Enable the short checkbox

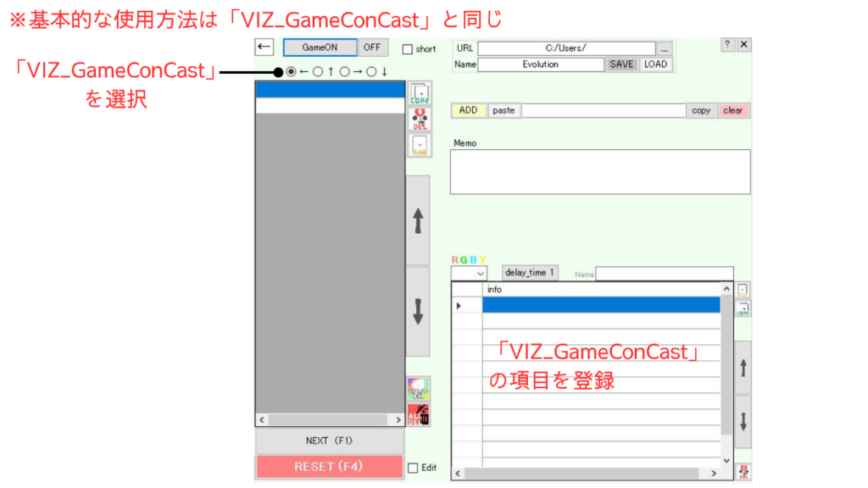[408, 49]
